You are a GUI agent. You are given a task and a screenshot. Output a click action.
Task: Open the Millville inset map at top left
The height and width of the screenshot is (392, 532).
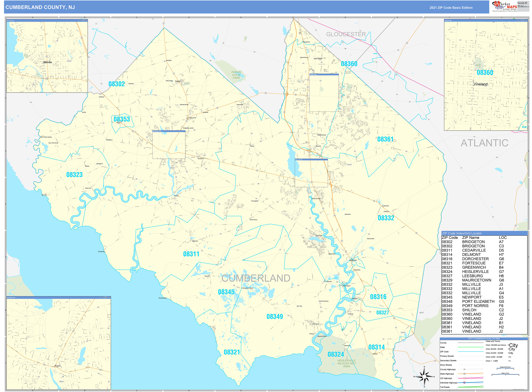[47, 56]
